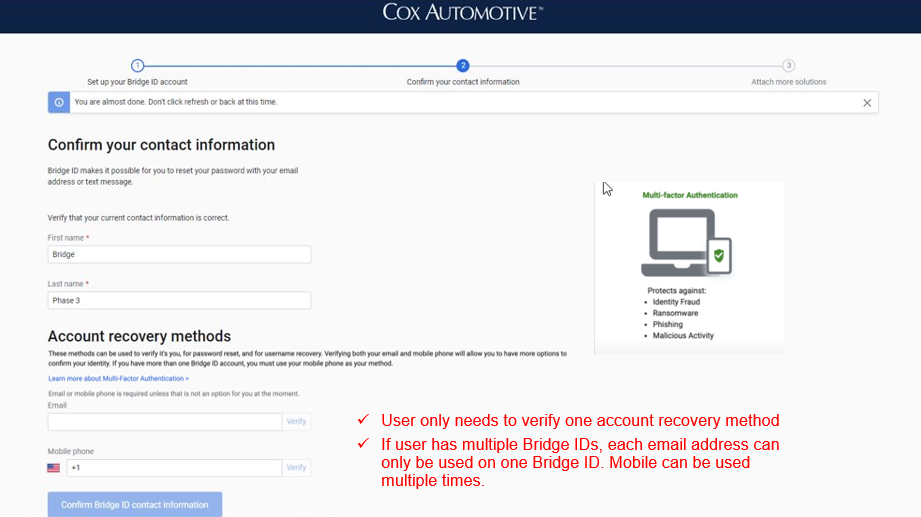Click the 'Confirm your contact information' heading
This screenshot has width=921, height=517.
coord(161,145)
